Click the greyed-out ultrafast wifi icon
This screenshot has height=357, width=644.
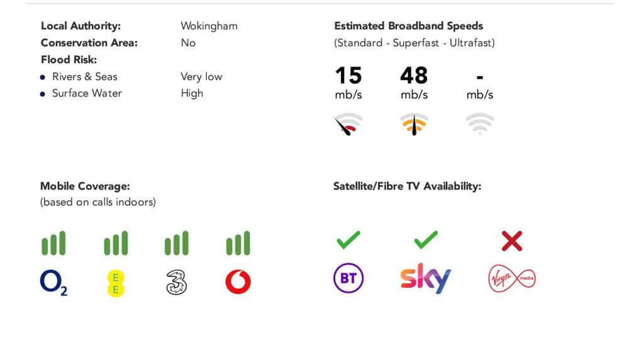[480, 124]
